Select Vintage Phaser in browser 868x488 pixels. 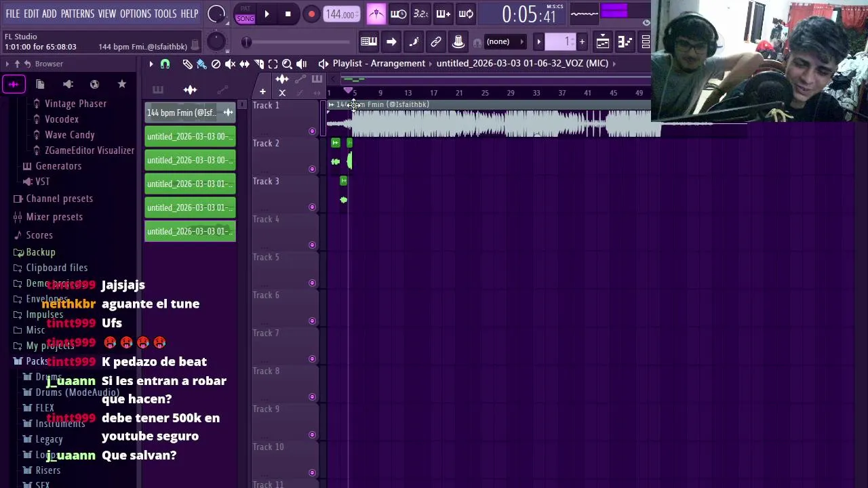(x=75, y=104)
